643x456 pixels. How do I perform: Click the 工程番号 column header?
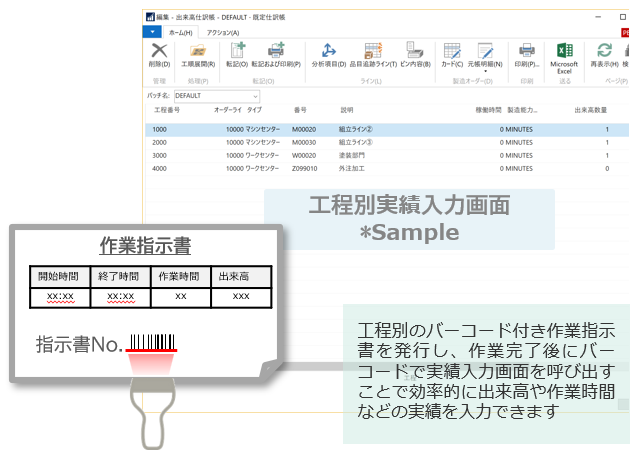(x=167, y=110)
